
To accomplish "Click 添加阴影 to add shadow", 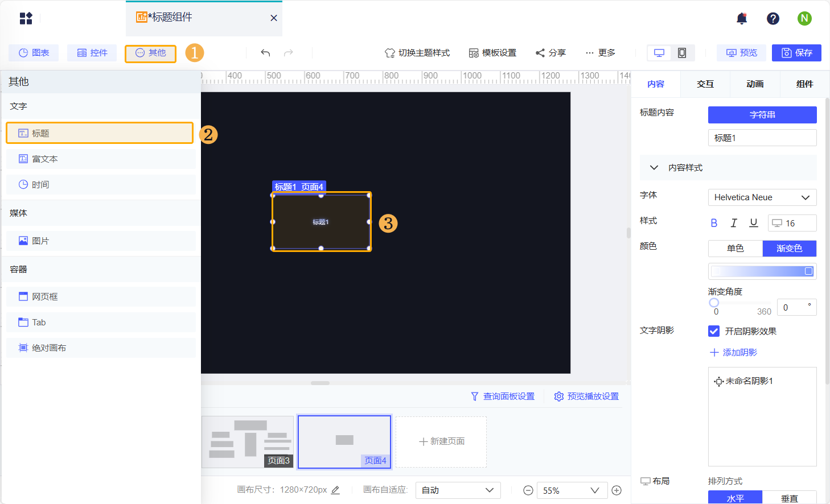I will click(733, 353).
